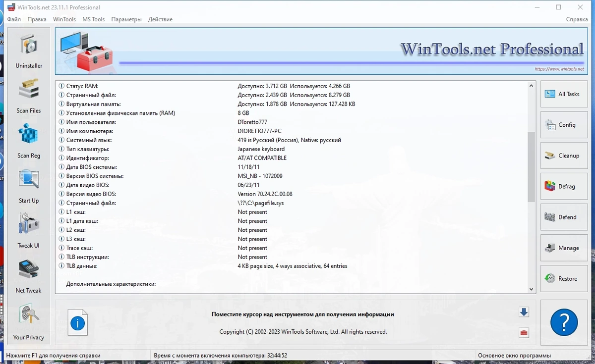The height and width of the screenshot is (364, 595).
Task: Click the blue info document icon
Action: (78, 323)
